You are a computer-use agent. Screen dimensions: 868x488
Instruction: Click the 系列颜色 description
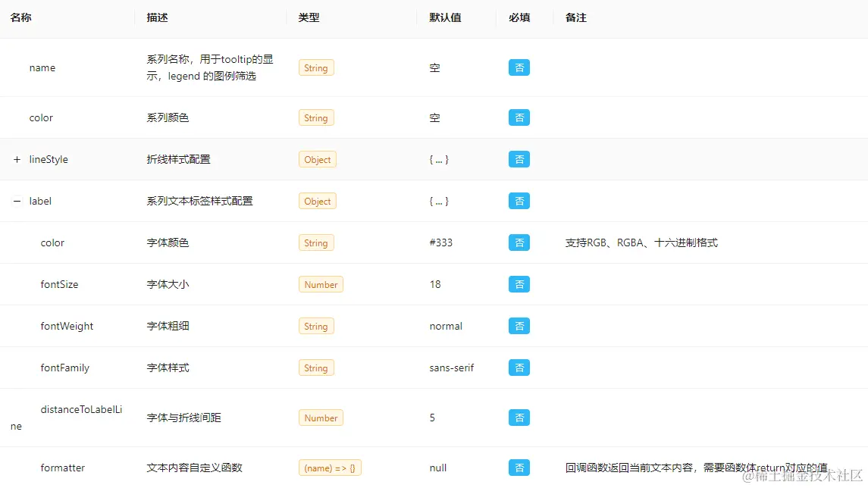tap(168, 118)
